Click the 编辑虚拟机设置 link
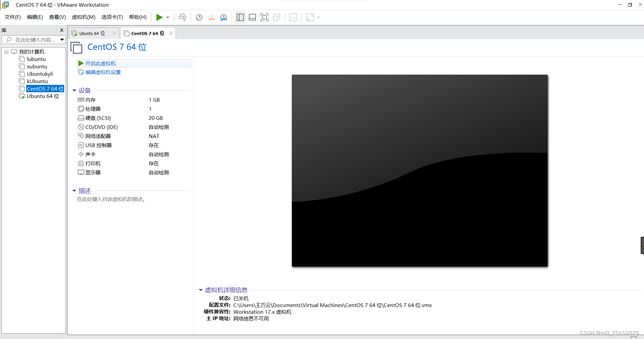 click(102, 72)
